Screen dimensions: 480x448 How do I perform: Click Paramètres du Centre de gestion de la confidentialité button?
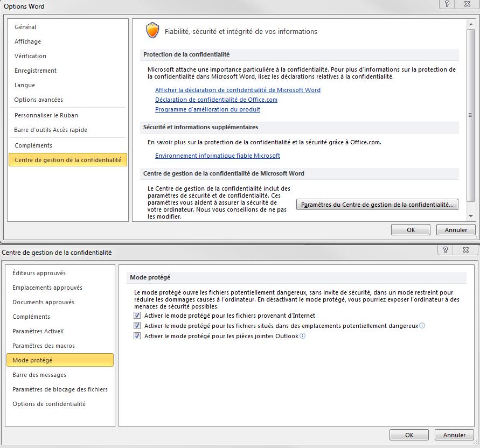377,205
